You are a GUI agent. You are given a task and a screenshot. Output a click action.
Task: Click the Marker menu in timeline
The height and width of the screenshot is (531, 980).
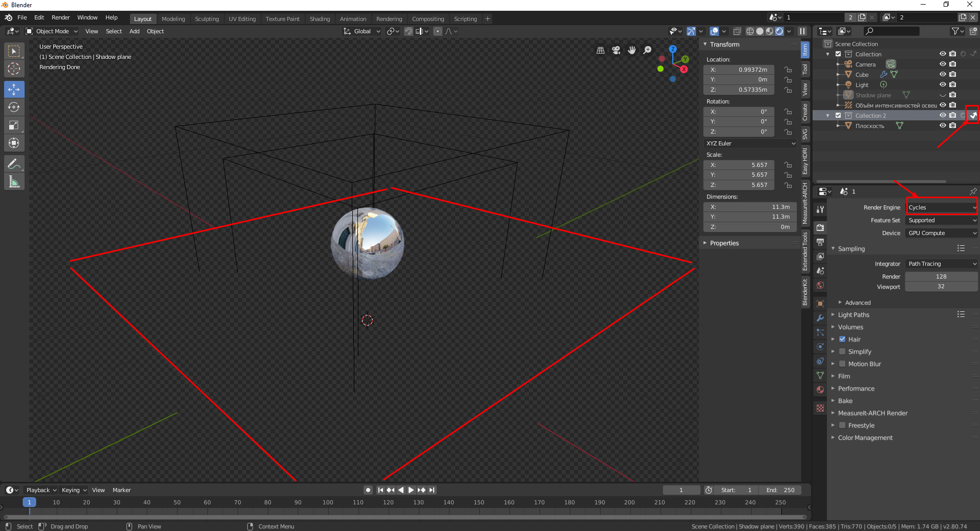pos(121,490)
